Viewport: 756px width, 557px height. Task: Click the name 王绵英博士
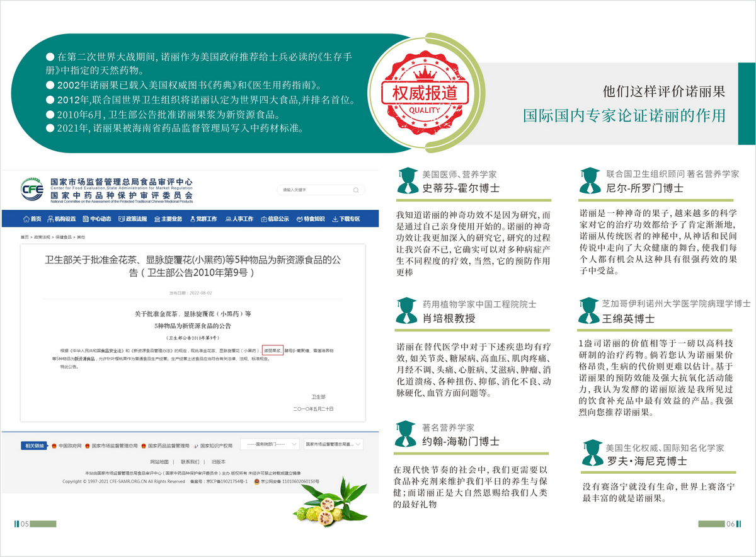(628, 319)
